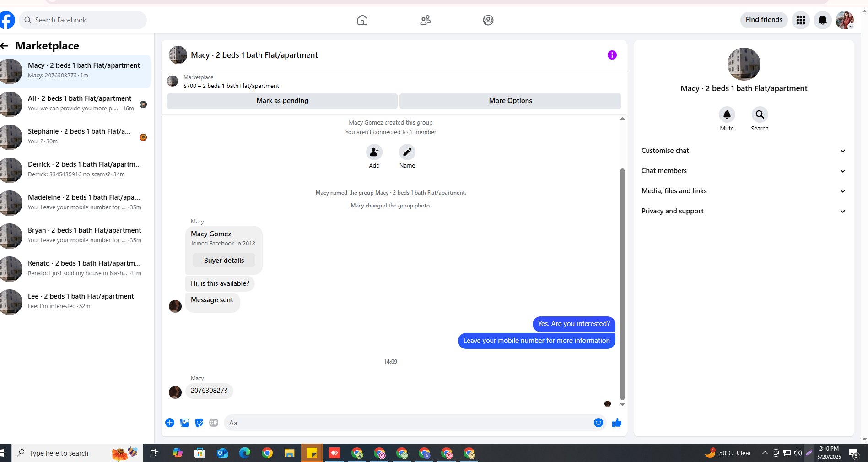
Task: Open the $700 – 2 beds listing link
Action: point(231,86)
